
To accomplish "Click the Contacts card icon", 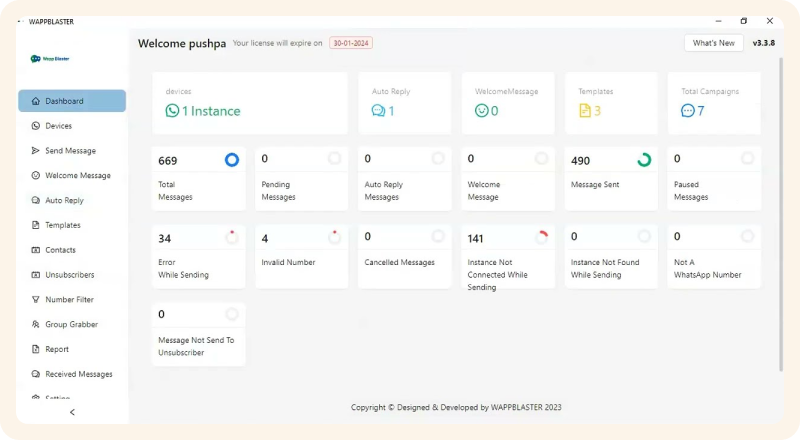I will [36, 250].
